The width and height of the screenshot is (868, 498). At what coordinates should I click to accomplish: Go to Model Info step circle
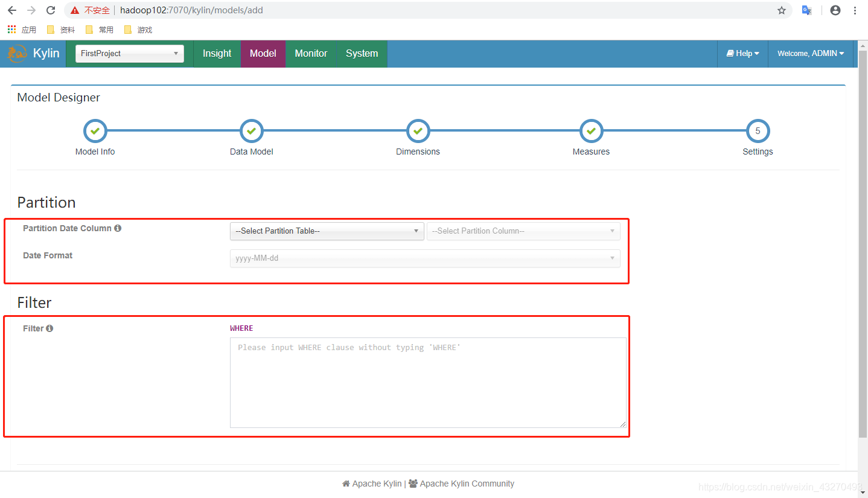pos(95,131)
